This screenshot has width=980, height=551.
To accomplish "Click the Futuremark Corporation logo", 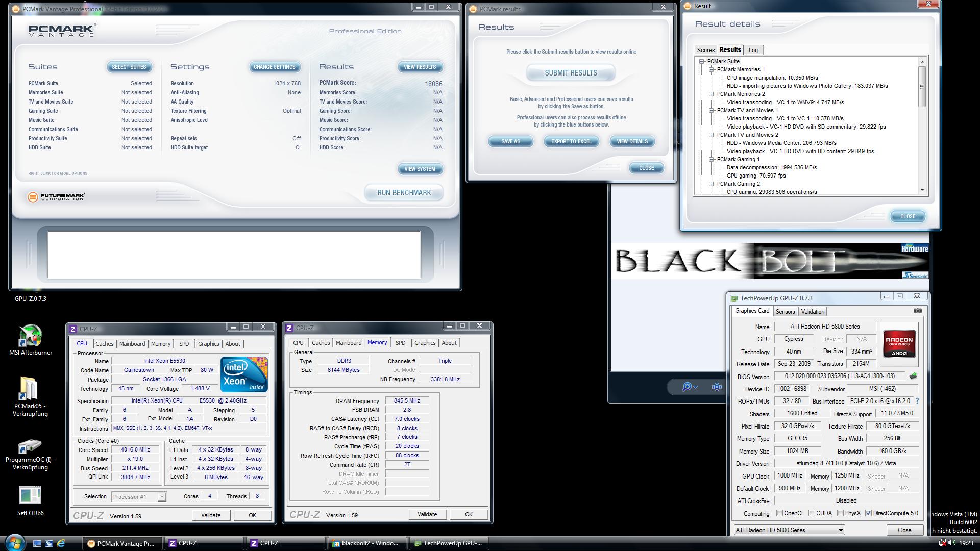I will click(57, 196).
